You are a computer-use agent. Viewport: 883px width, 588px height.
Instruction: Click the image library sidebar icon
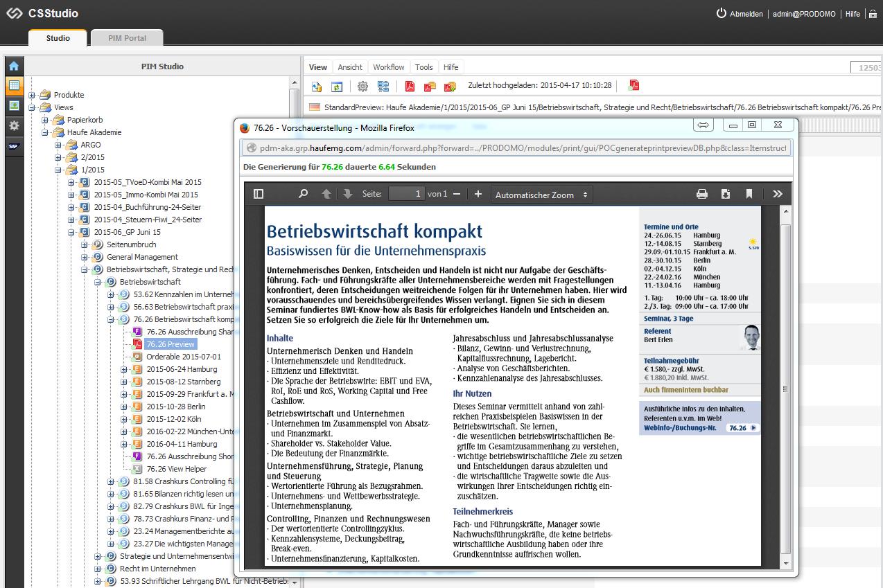[x=13, y=106]
